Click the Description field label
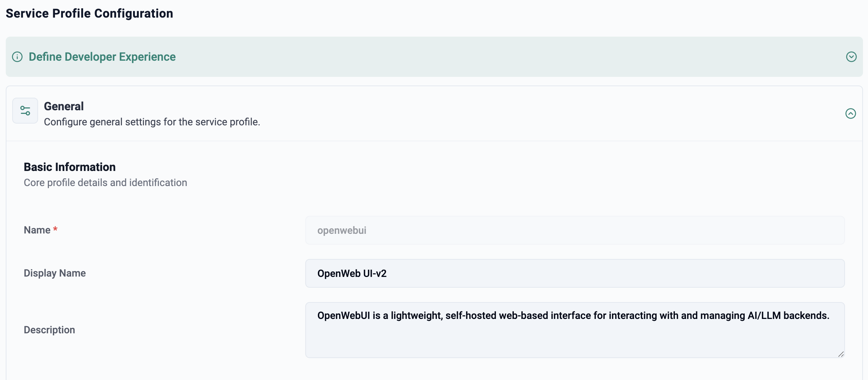Screen dimensions: 868x380 click(x=49, y=330)
